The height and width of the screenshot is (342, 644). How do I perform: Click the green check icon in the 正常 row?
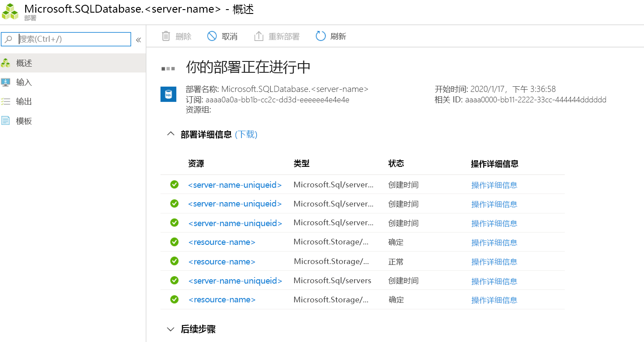(174, 261)
